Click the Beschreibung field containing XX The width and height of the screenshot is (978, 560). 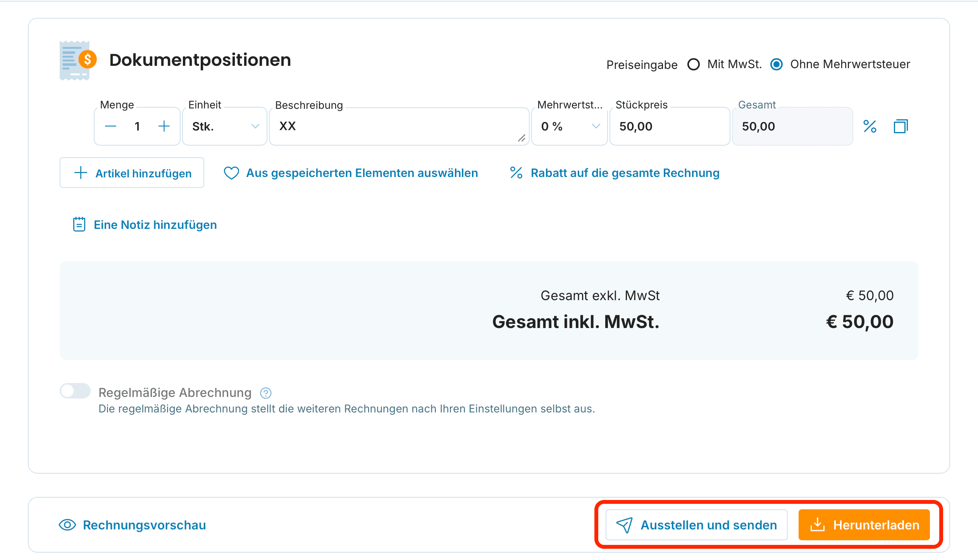click(x=399, y=126)
